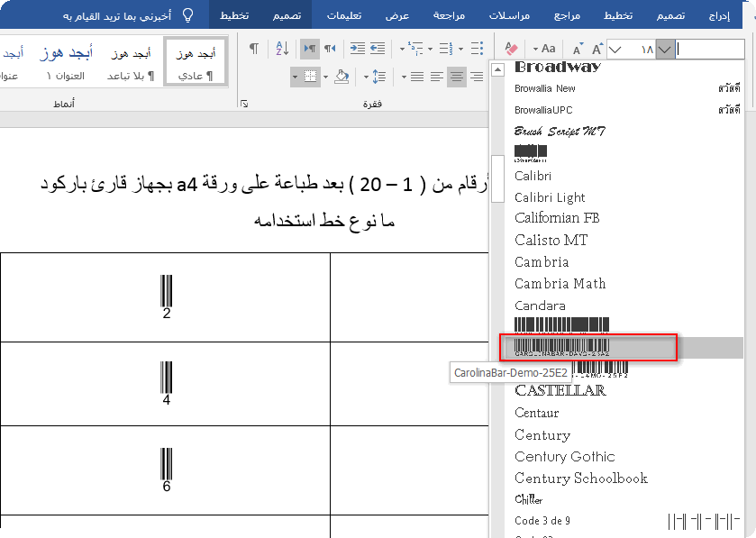This screenshot has width=756, height=538.
Task: Apply paragraph shading with paint bucket
Action: coord(342,77)
